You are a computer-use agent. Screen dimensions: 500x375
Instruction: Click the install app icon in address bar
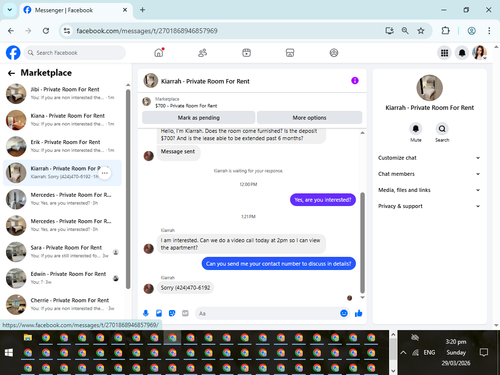tap(389, 31)
